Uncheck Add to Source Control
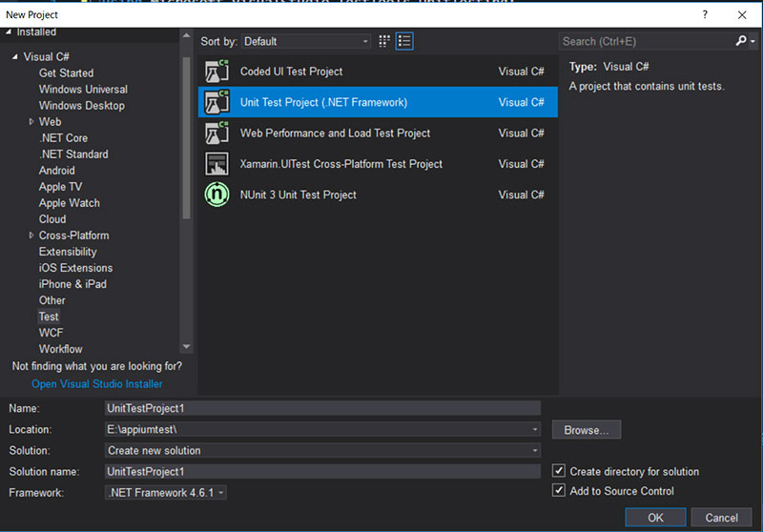763x532 pixels. [559, 491]
